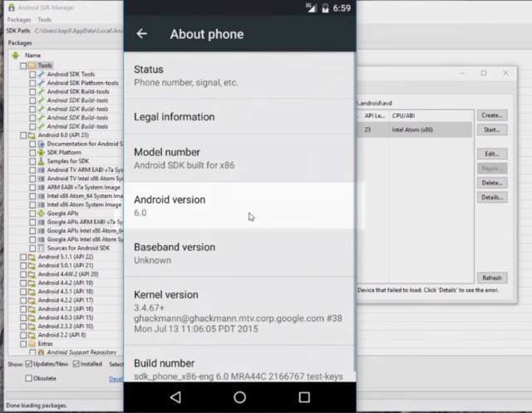This screenshot has height=413, width=532.
Task: Tap the Model number entry
Action: 239,159
